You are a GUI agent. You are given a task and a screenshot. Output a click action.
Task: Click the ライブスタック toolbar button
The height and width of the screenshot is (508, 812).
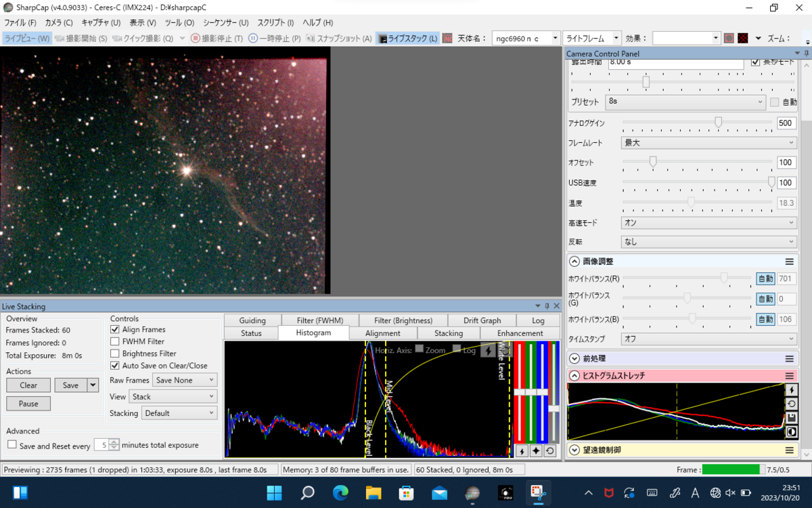[x=408, y=39]
